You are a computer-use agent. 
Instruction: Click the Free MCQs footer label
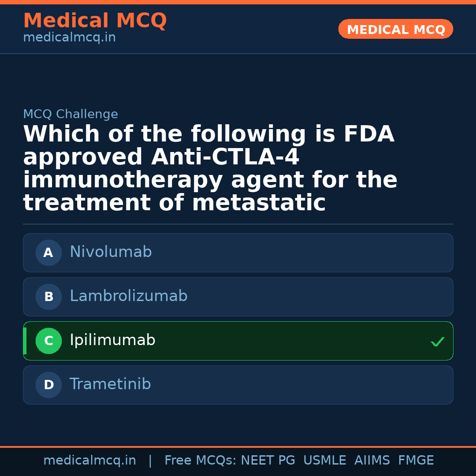(x=201, y=461)
